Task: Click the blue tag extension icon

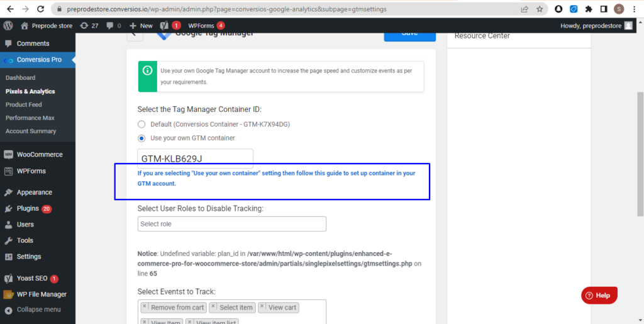Action: pos(574,9)
